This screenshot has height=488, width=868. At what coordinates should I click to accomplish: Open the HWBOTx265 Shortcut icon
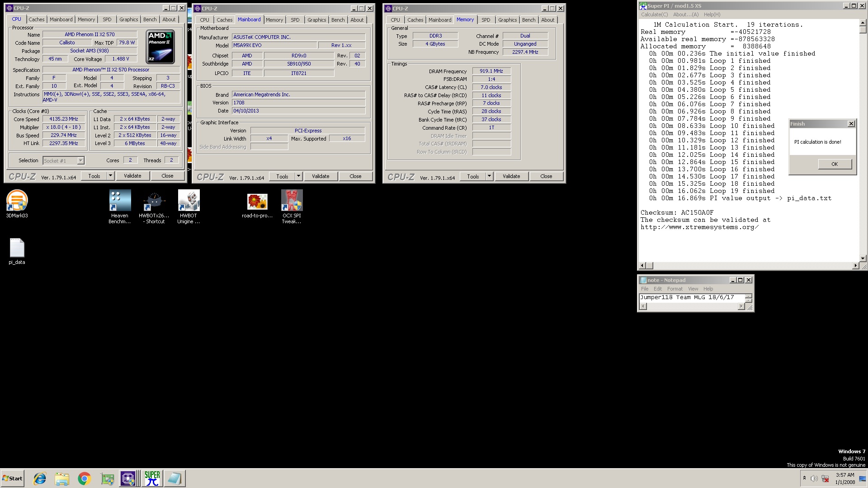154,206
